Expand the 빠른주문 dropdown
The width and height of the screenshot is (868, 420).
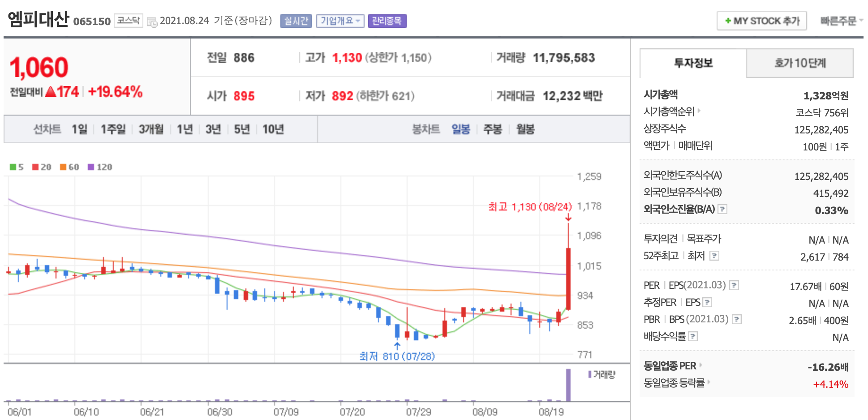[841, 21]
